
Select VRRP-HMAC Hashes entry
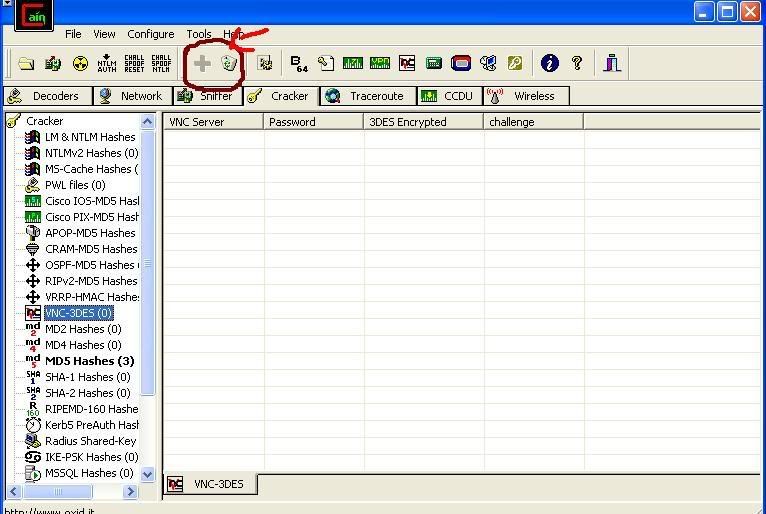pos(92,297)
